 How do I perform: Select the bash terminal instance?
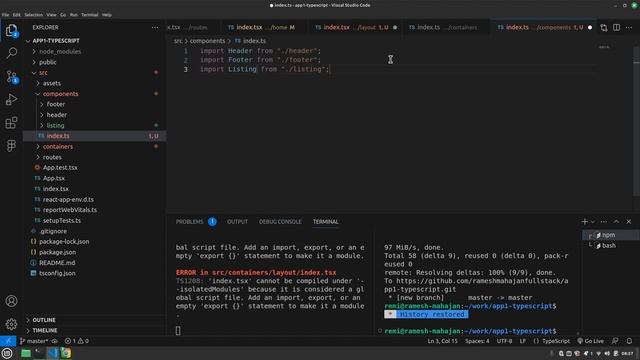pos(608,246)
